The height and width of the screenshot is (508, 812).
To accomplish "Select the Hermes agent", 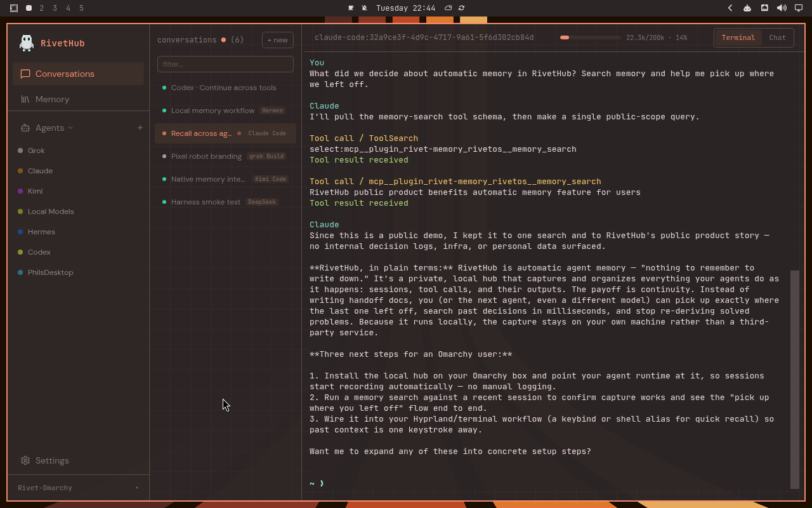I will [x=79, y=232].
